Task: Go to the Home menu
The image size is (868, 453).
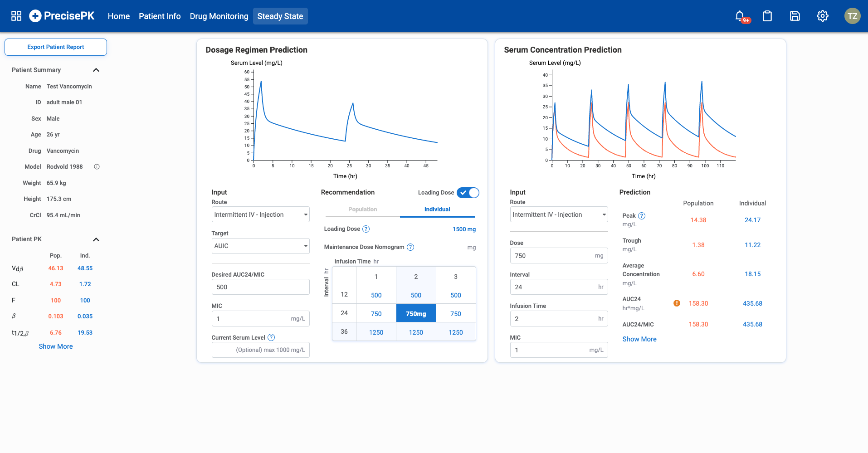Action: pyautogui.click(x=119, y=16)
